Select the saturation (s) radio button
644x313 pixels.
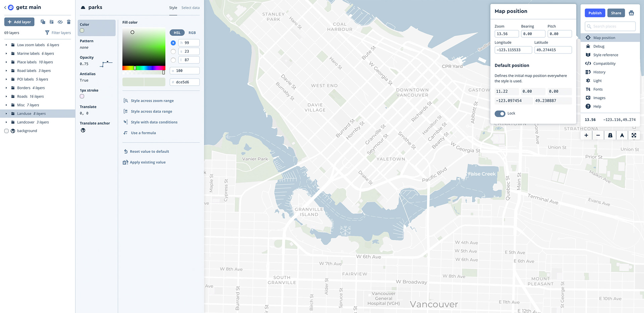[173, 52]
